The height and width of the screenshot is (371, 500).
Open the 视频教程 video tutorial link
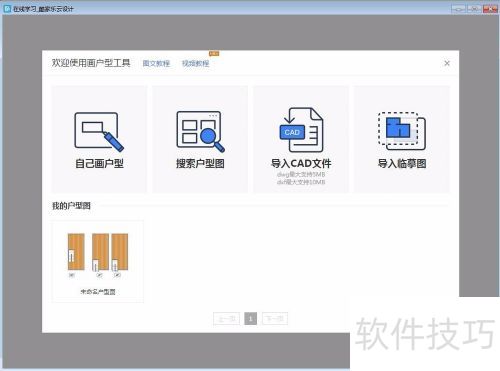196,63
